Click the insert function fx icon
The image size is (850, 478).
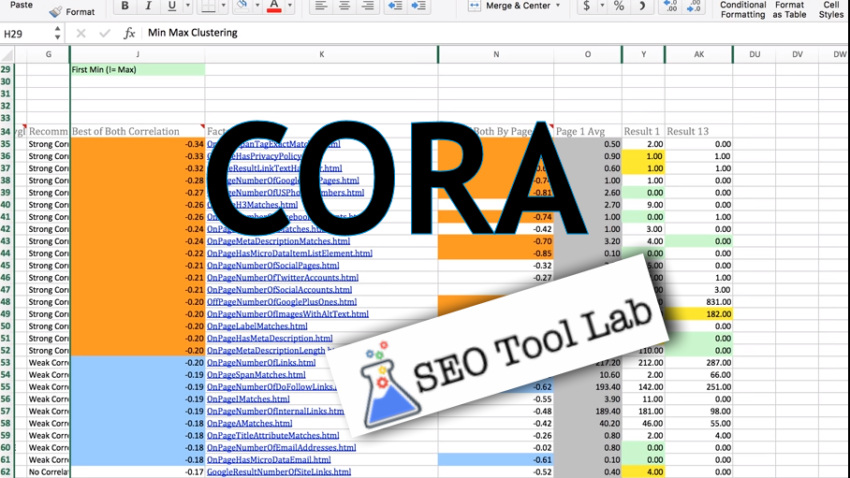point(129,33)
